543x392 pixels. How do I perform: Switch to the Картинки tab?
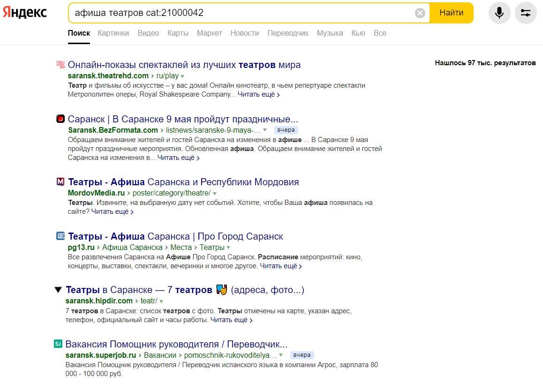(113, 33)
